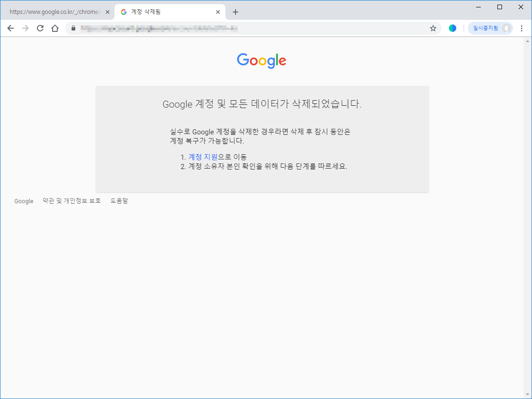Reload the page with the refresh icon
532x399 pixels.
[x=40, y=28]
